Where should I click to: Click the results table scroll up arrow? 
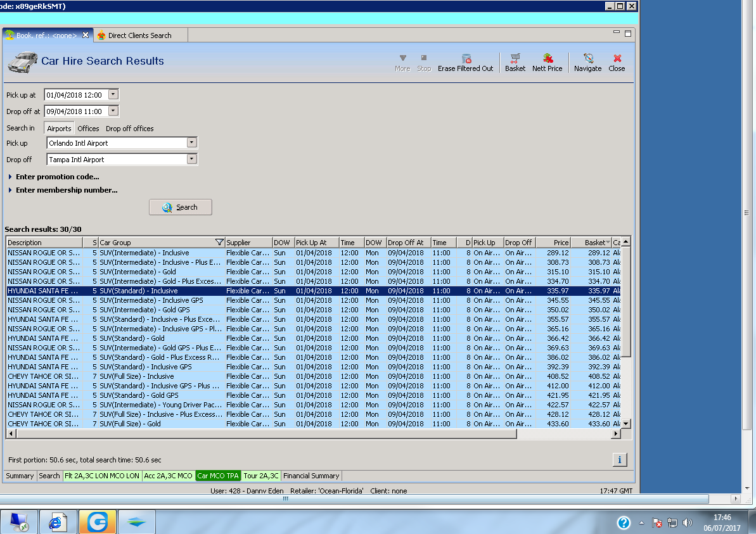coord(626,242)
